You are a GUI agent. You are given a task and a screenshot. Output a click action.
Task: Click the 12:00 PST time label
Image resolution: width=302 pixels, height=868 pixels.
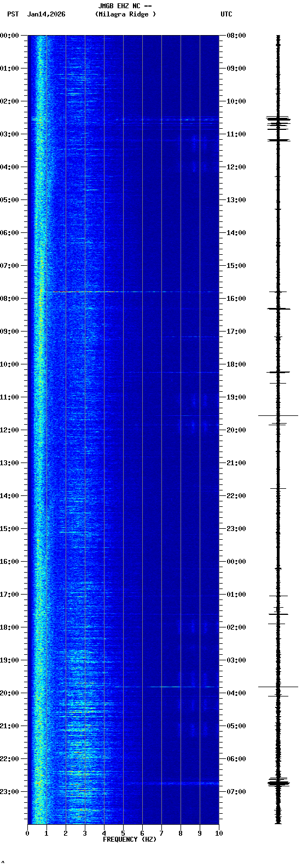pyautogui.click(x=10, y=430)
